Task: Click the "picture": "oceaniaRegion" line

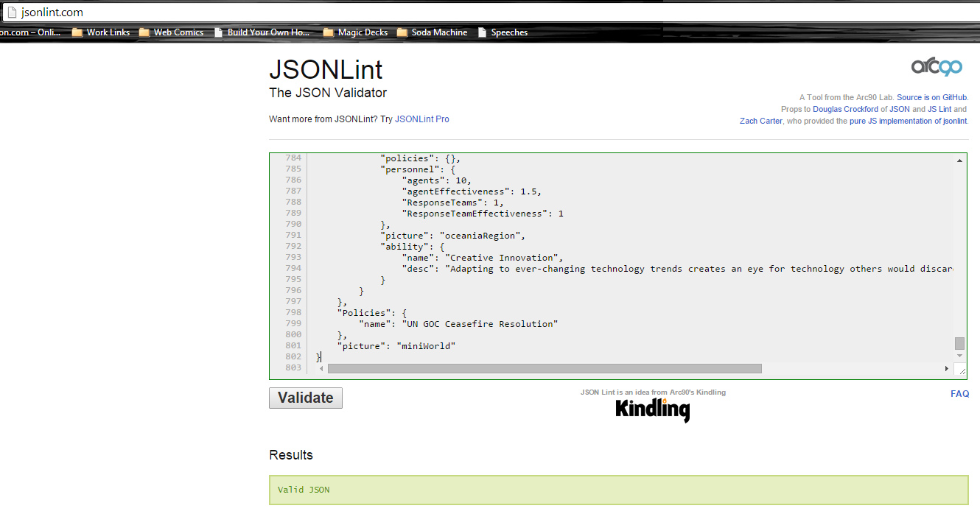Action: (452, 236)
